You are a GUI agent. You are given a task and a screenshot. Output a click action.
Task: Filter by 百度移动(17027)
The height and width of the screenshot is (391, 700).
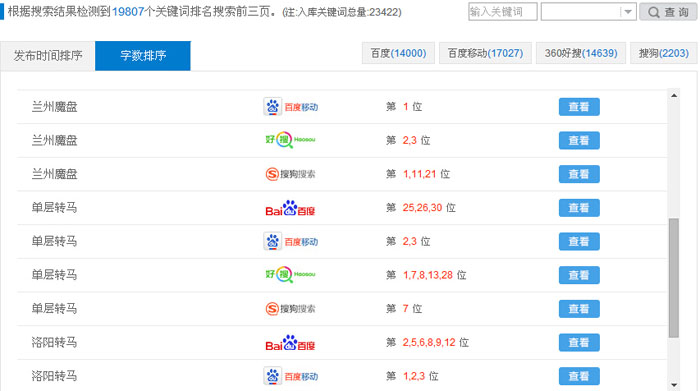pyautogui.click(x=485, y=53)
